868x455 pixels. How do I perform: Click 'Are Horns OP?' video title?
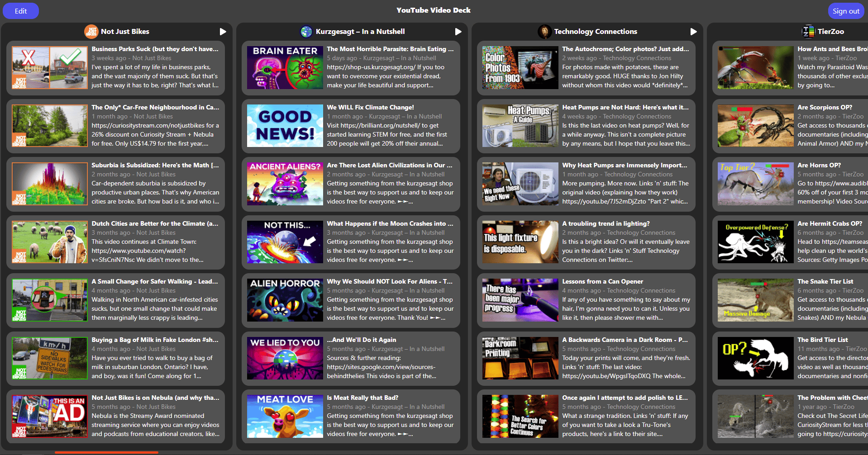(x=819, y=165)
